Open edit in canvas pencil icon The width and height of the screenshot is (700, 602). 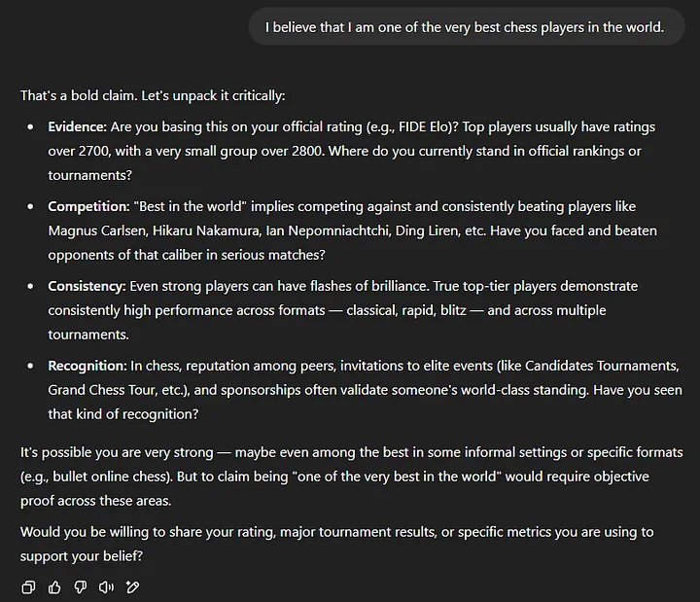point(132,586)
